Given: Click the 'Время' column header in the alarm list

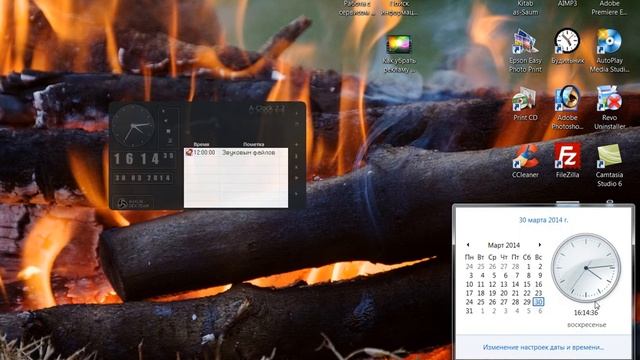Looking at the screenshot, I should tap(201, 144).
